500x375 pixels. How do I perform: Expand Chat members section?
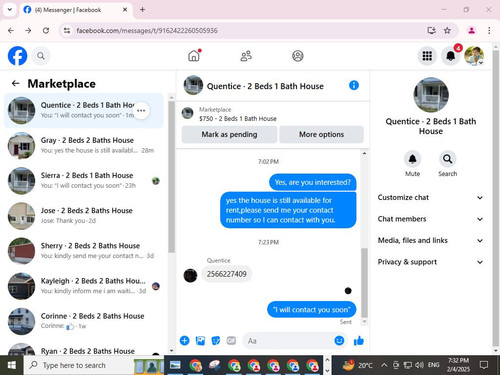(430, 219)
